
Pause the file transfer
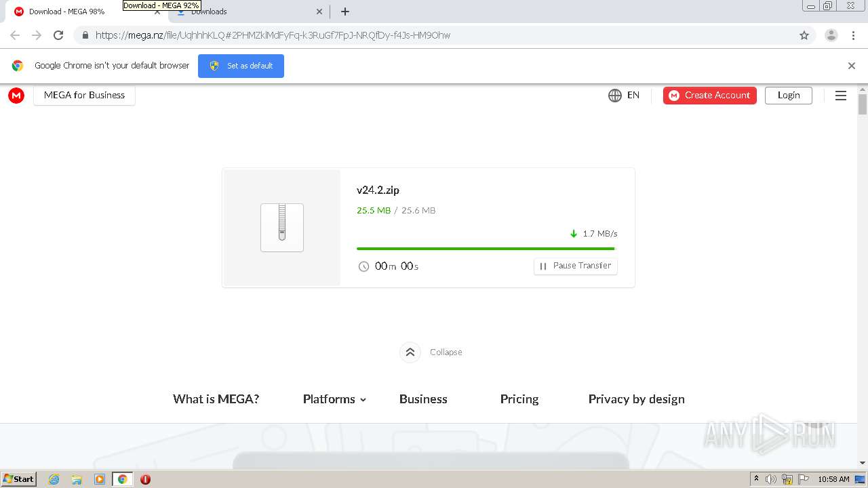pyautogui.click(x=576, y=266)
